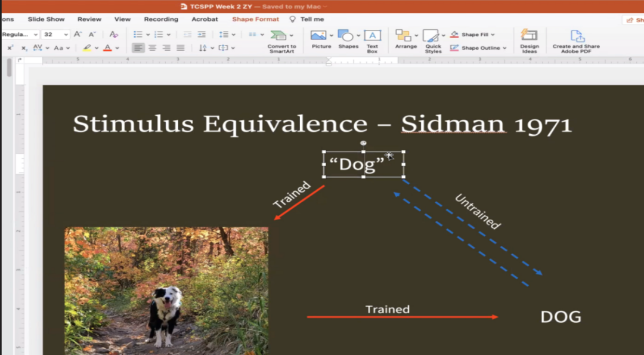644x355 pixels.
Task: Clear all text formatting
Action: (114, 35)
